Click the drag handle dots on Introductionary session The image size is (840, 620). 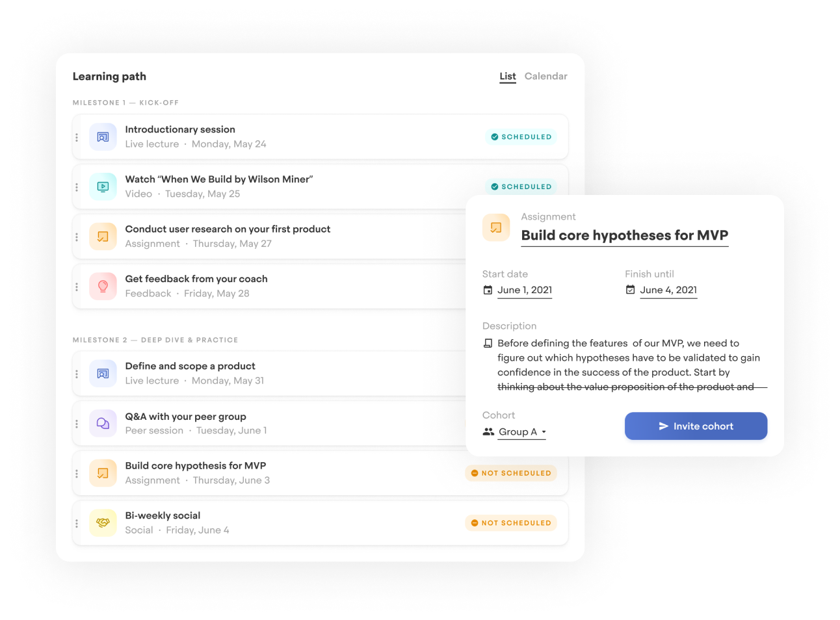[x=77, y=137]
